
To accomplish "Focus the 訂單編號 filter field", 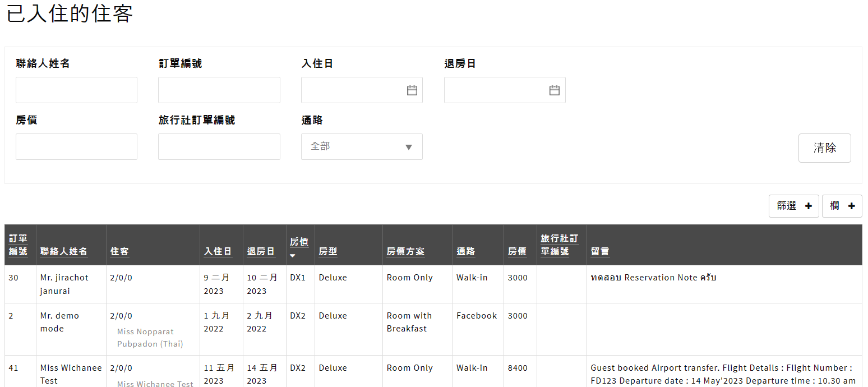I will pos(219,90).
